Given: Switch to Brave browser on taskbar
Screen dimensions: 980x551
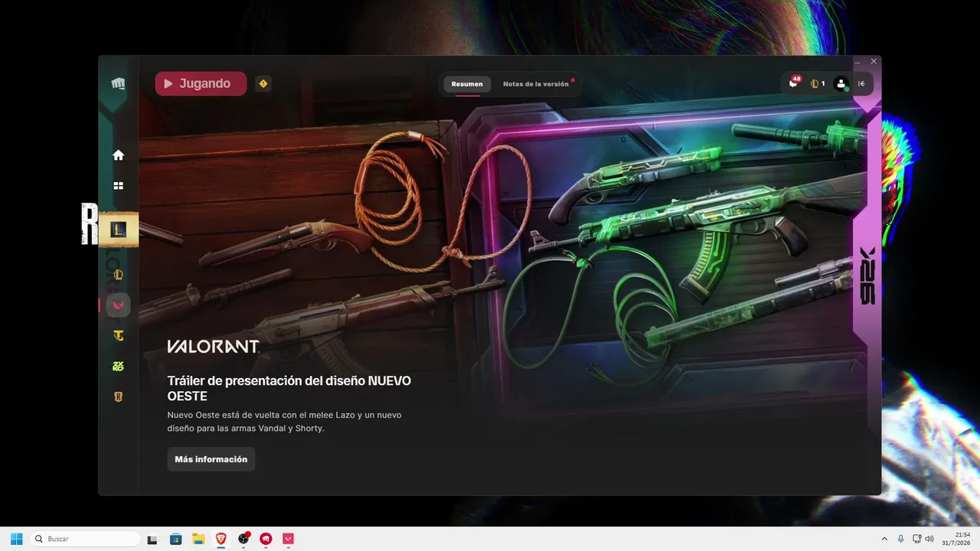Looking at the screenshot, I should [220, 539].
